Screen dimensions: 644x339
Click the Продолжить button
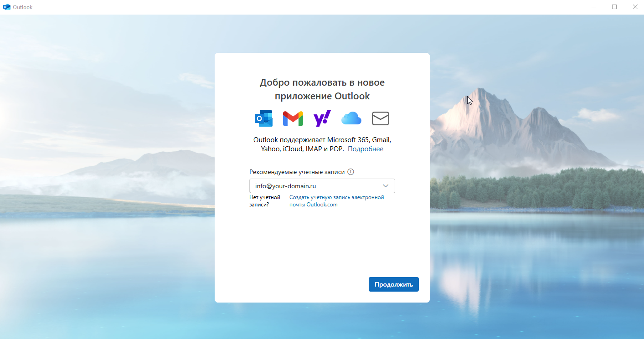pos(394,284)
